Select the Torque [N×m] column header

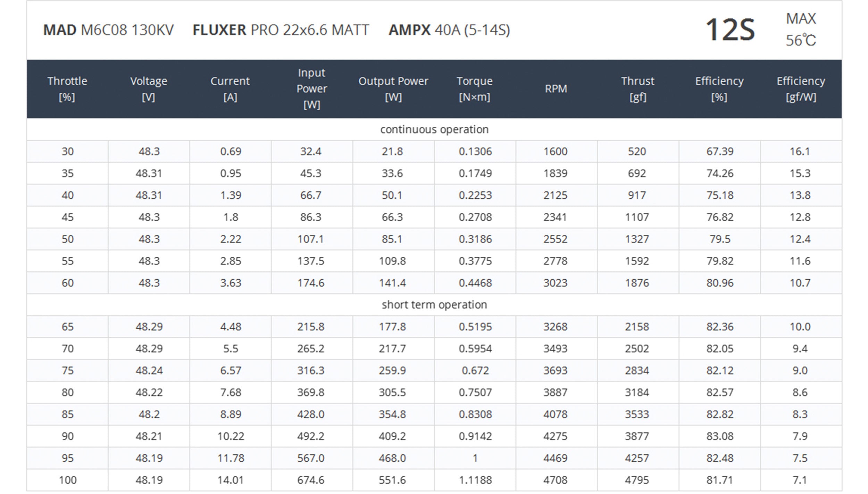tap(475, 89)
